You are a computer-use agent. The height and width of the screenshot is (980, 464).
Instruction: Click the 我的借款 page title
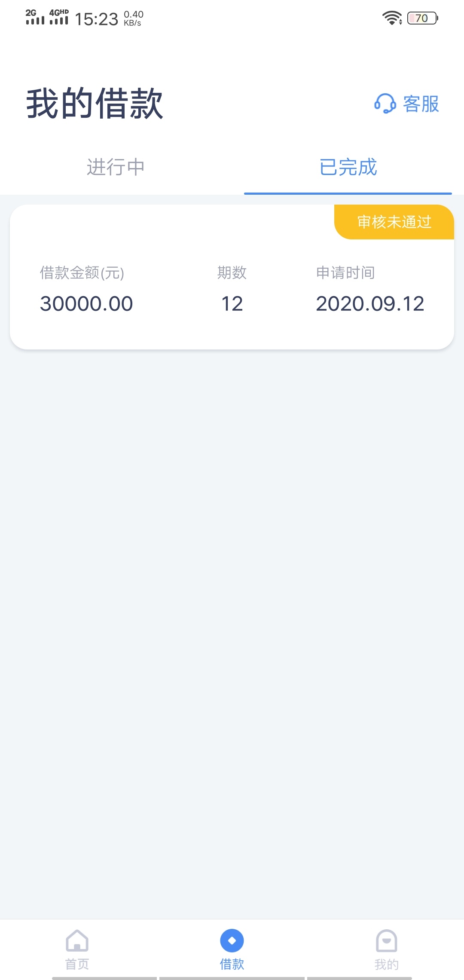(95, 103)
